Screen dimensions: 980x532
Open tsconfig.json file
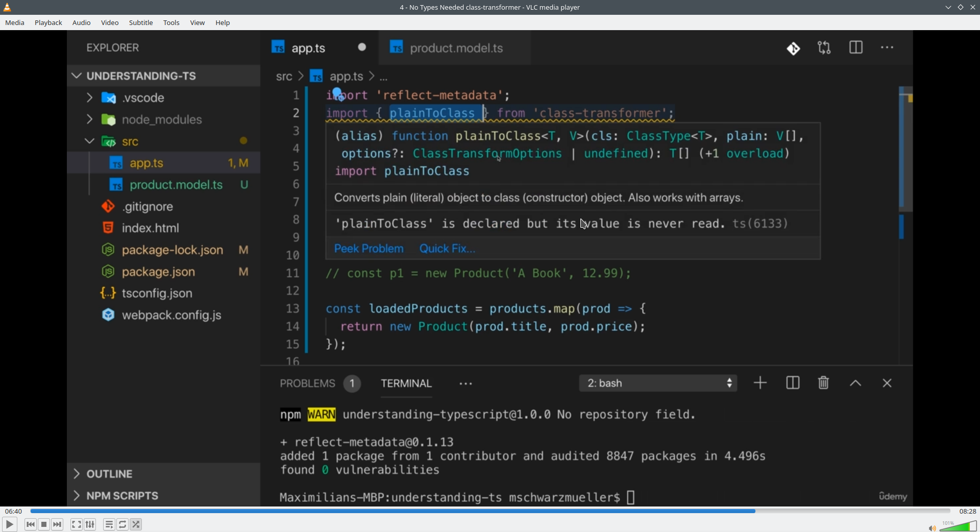[x=164, y=294]
